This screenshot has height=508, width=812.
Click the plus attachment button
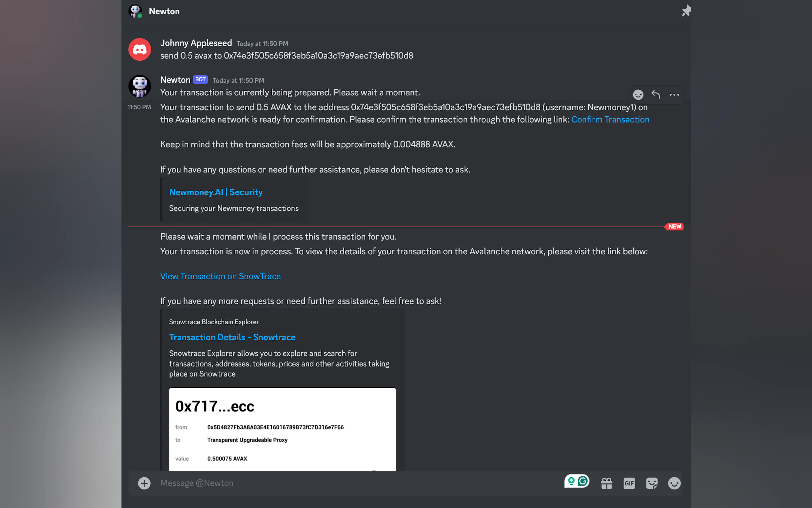point(144,483)
